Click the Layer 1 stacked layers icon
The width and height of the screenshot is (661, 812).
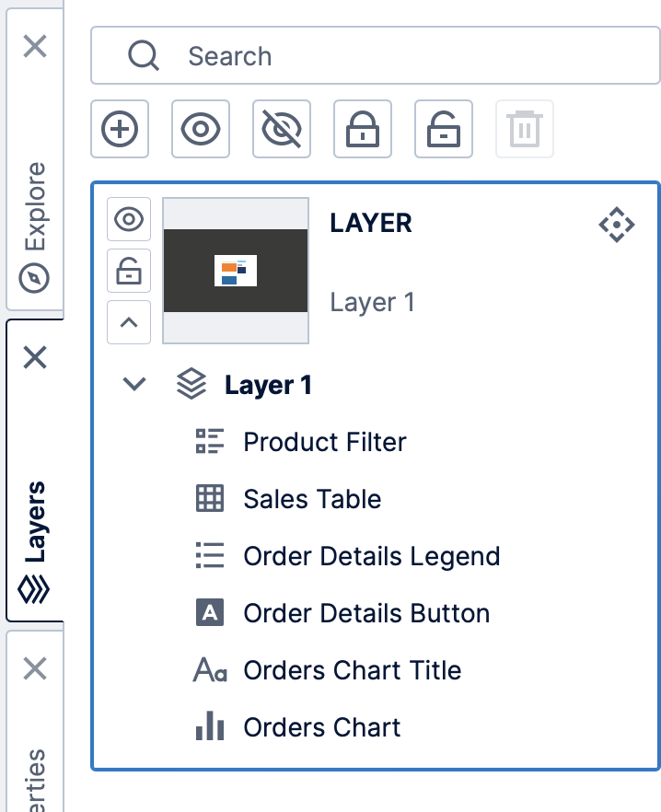191,384
